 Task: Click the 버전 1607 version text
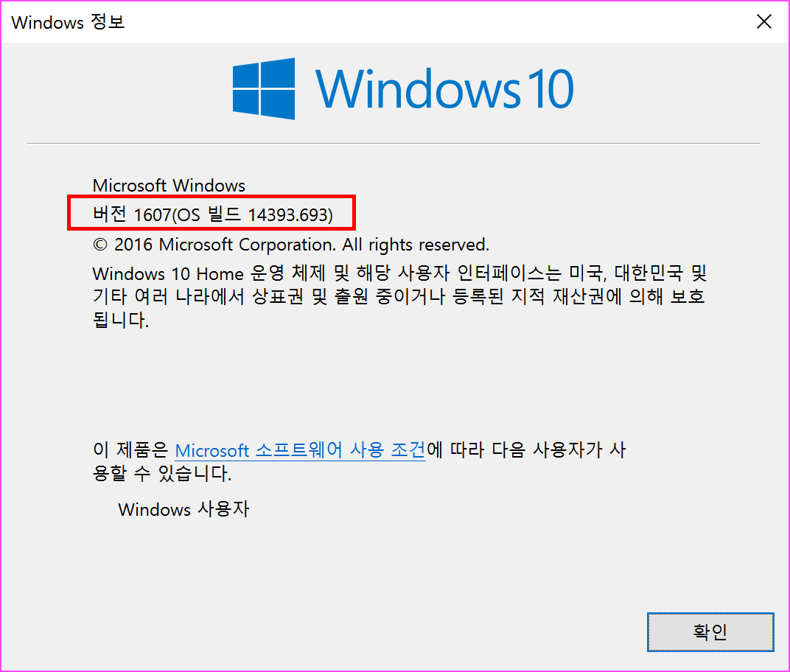[x=132, y=214]
